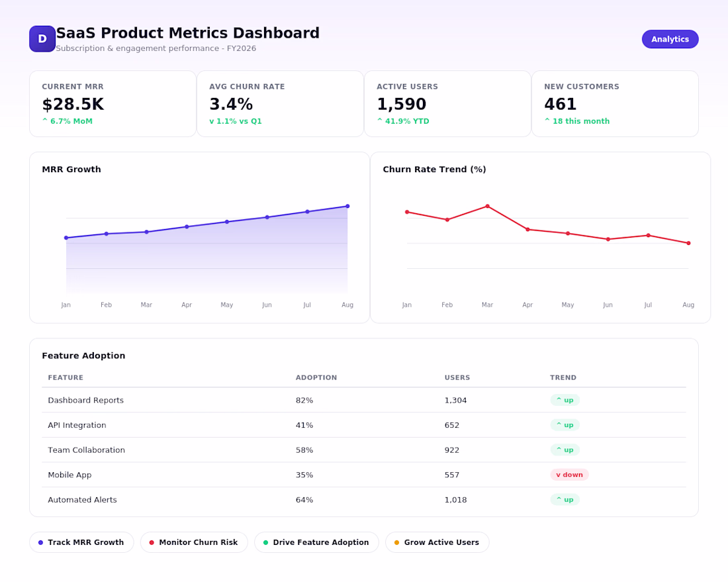728x582 pixels.
Task: Select the Jan data point on MRR chart
Action: click(x=66, y=238)
